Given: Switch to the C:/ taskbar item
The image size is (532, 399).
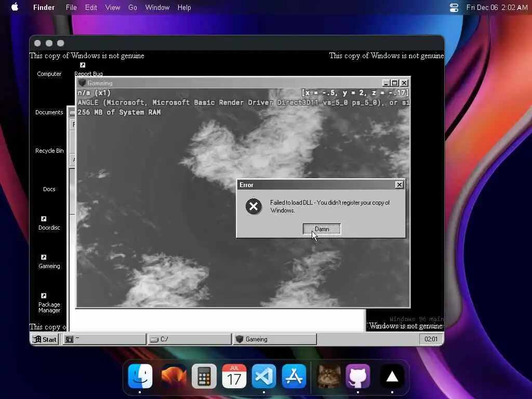Looking at the screenshot, I should (189, 339).
